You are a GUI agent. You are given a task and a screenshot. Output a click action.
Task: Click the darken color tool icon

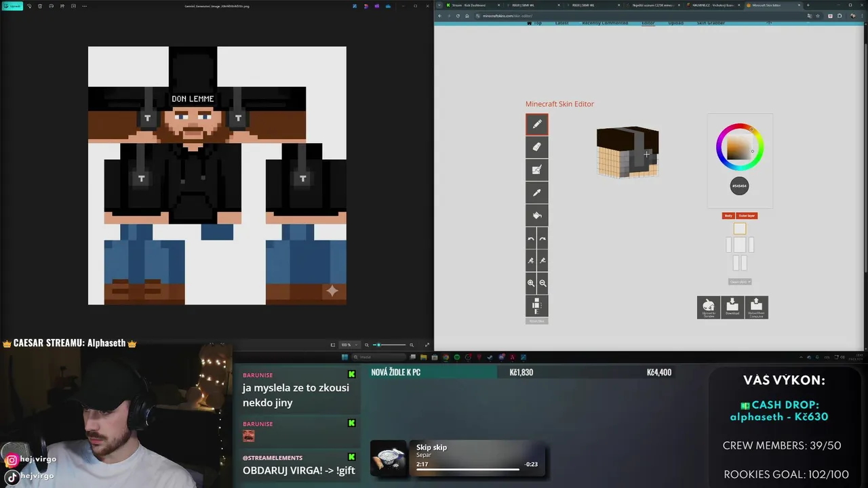(542, 260)
